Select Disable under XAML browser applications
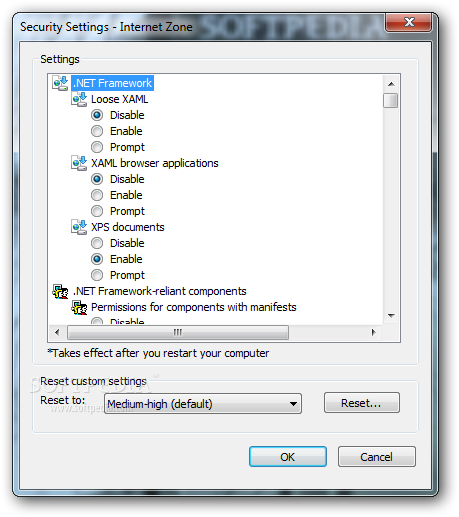Image resolution: width=459 pixels, height=517 pixels. click(97, 179)
